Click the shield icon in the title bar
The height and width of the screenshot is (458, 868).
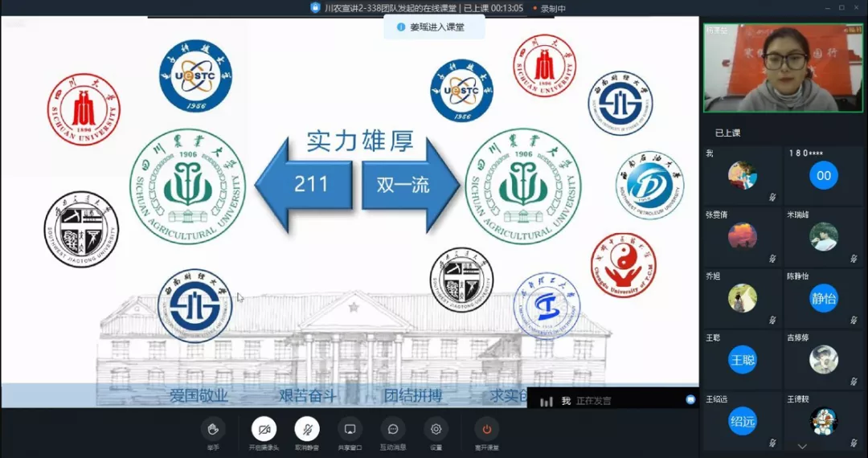(315, 8)
